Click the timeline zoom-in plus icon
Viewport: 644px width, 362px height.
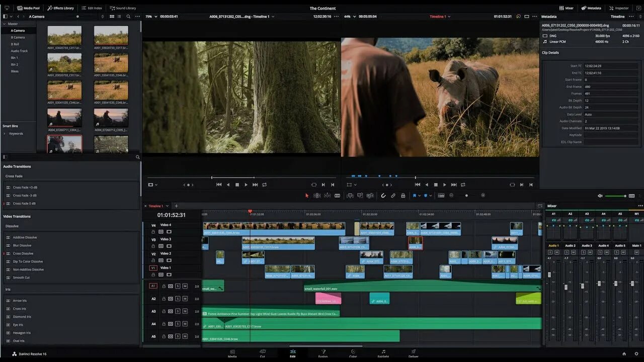tap(483, 196)
